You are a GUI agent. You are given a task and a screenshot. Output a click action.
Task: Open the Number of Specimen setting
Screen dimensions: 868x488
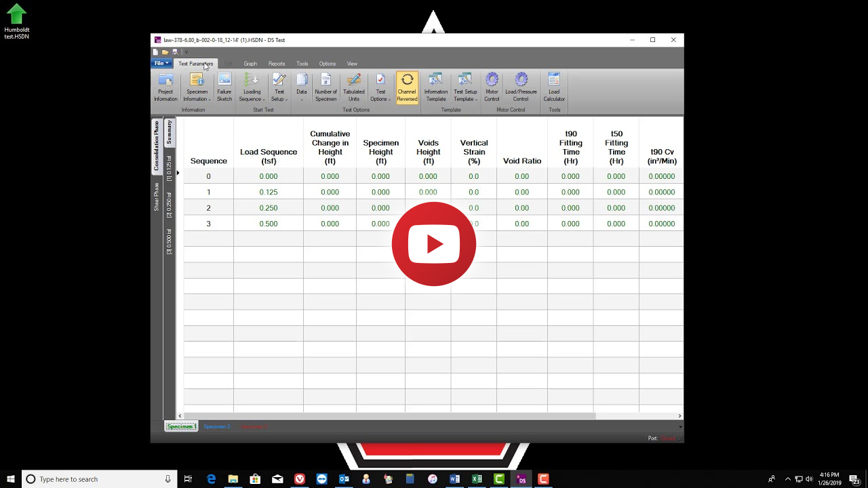[x=325, y=87]
